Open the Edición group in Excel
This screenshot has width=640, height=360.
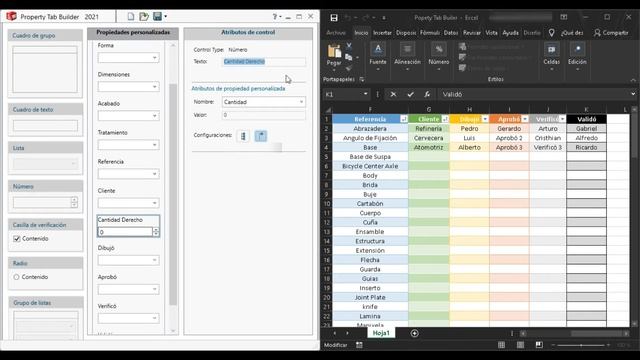pyautogui.click(x=578, y=57)
